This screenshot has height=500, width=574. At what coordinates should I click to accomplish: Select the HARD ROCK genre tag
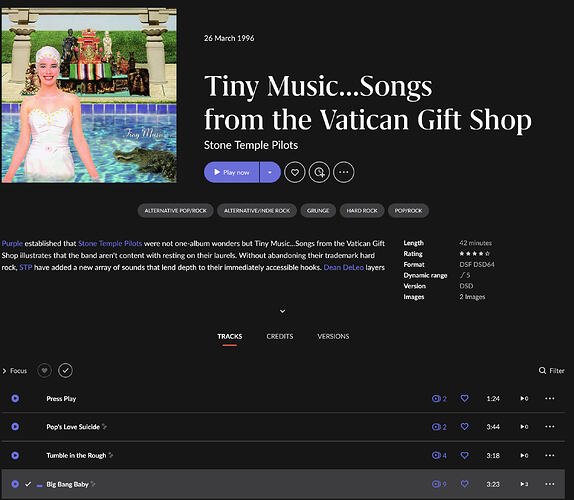362,210
